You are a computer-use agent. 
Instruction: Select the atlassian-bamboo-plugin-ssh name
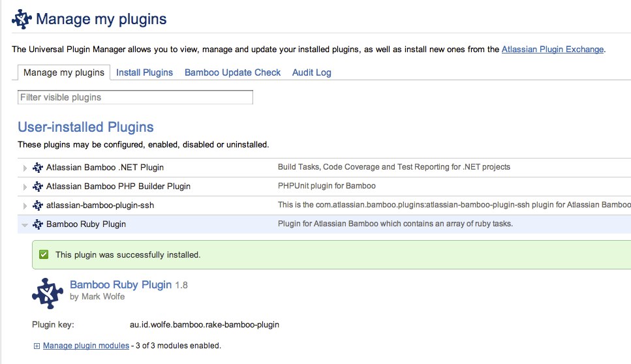tap(100, 205)
